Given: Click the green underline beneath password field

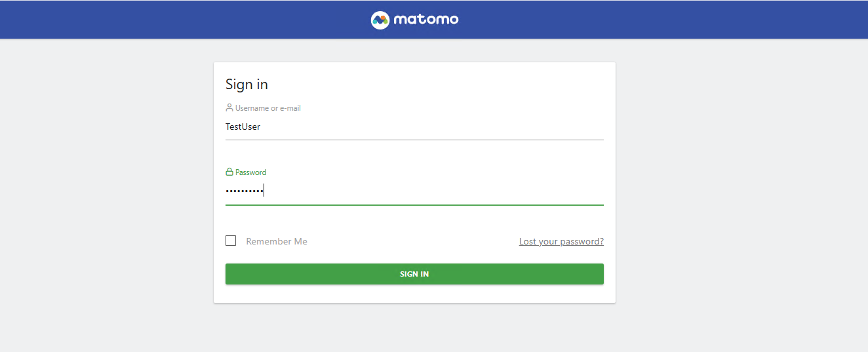Looking at the screenshot, I should [414, 205].
